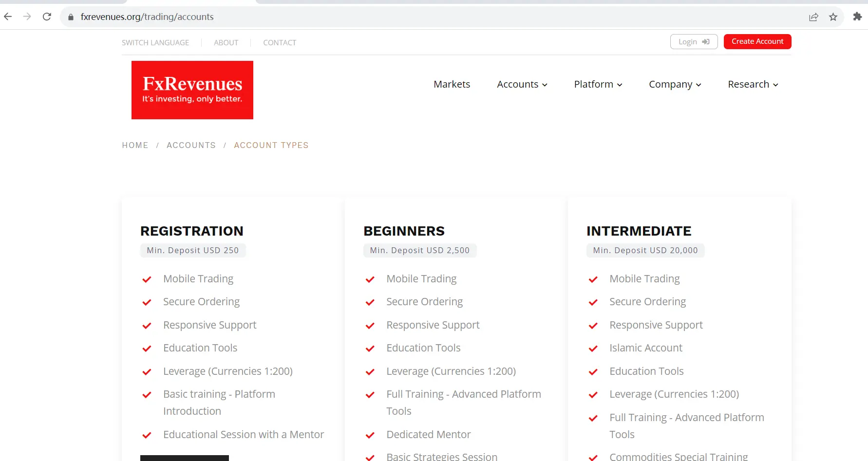Click the login arrow icon inside Login button

click(705, 41)
